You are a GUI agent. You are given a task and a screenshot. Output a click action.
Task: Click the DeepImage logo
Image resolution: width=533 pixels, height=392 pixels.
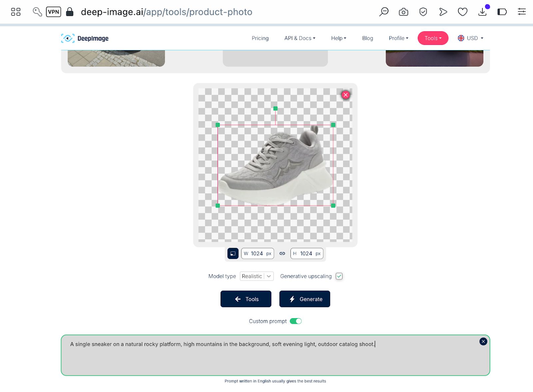(x=85, y=38)
